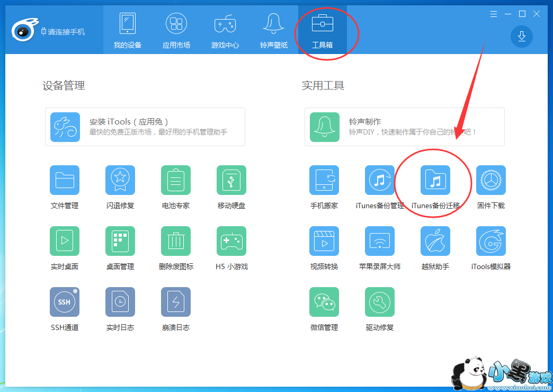Launch the 删除废图标 trash icon tool

176,241
